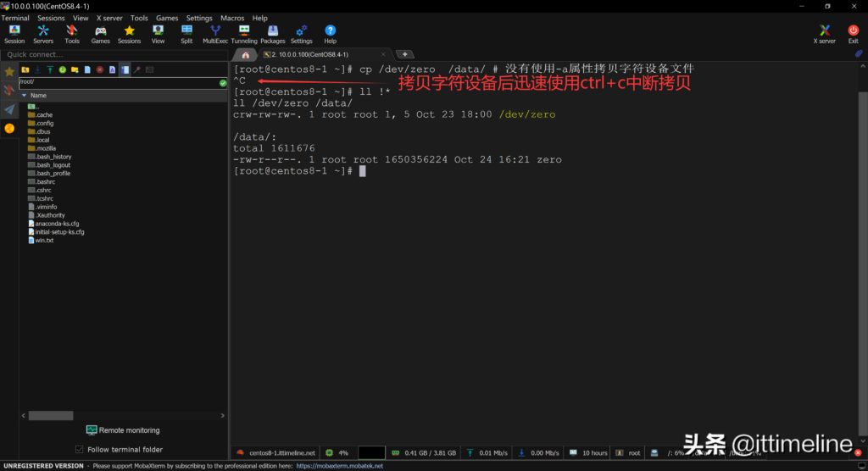
Task: Click the Session toolbar icon
Action: [x=14, y=34]
